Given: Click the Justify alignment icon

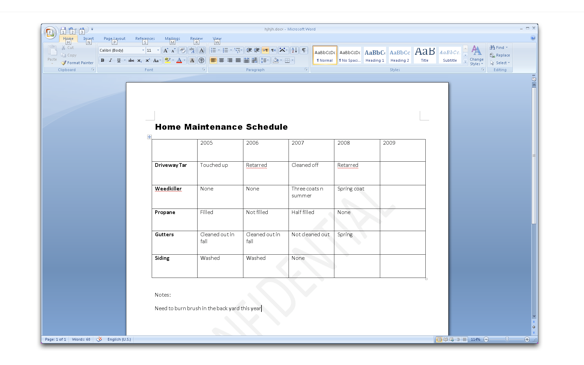Looking at the screenshot, I should tap(238, 60).
